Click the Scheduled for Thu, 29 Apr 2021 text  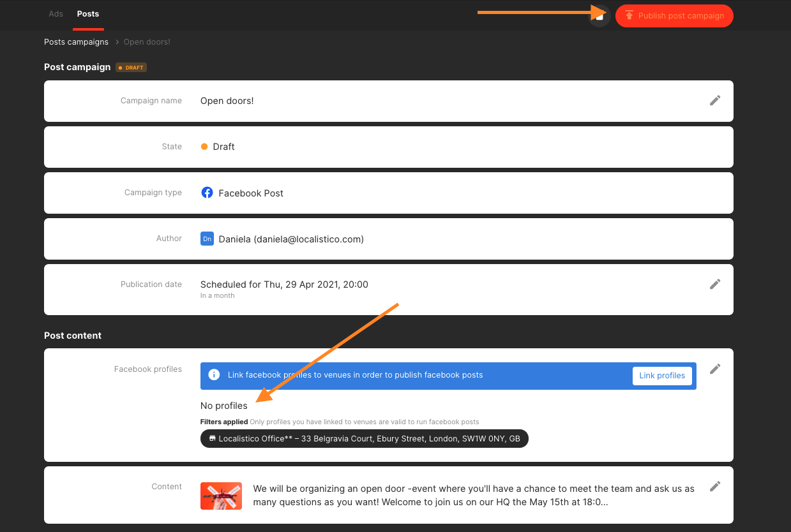[x=284, y=284]
